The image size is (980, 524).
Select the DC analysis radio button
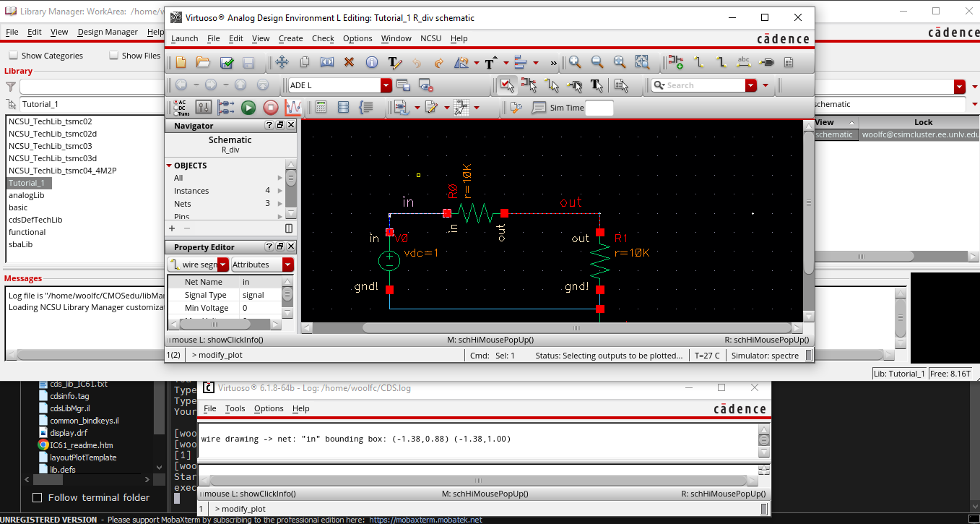(x=175, y=108)
